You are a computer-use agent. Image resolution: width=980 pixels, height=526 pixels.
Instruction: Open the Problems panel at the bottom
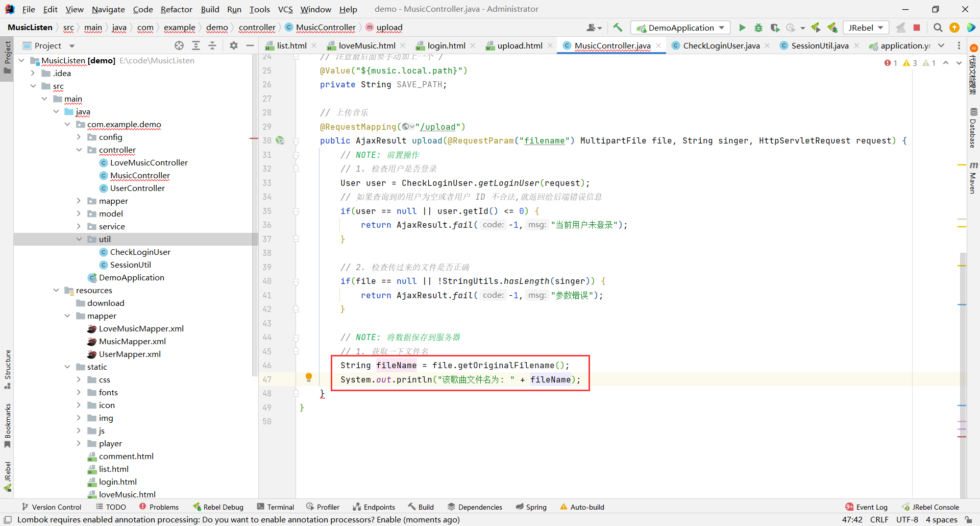159,507
